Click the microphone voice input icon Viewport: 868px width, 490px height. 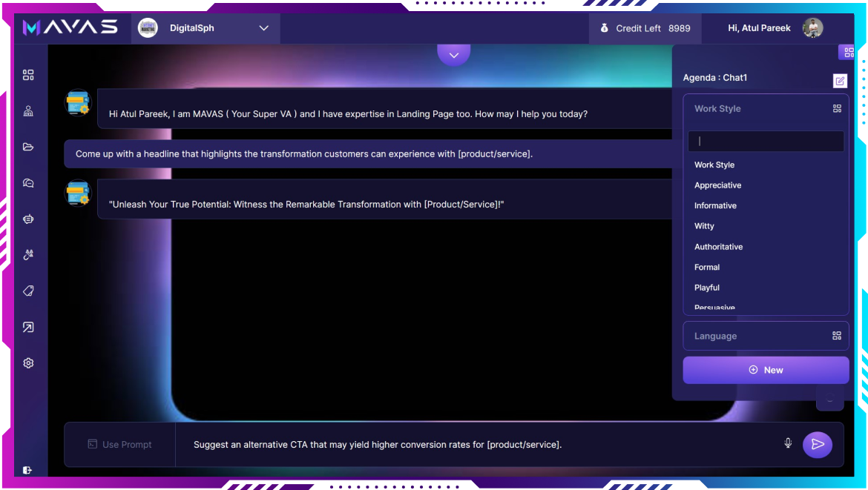click(788, 443)
